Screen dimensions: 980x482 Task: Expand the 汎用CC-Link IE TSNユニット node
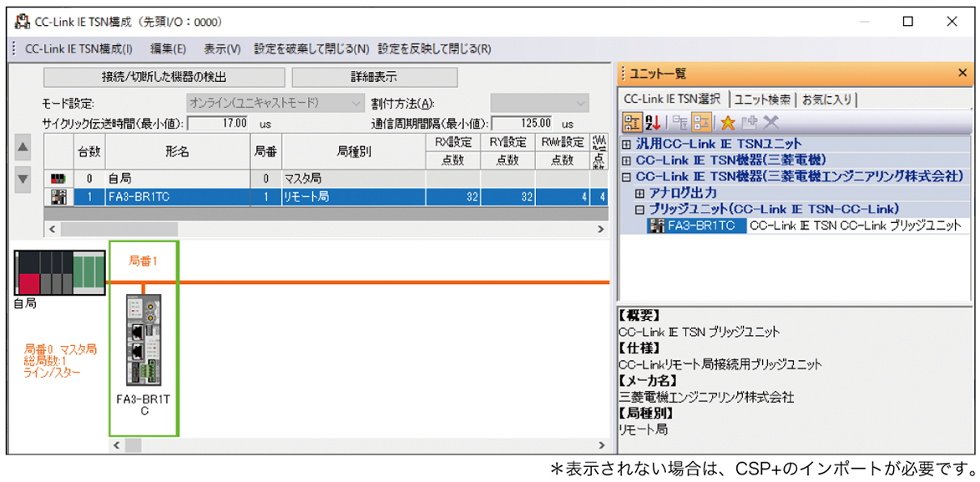(x=627, y=145)
